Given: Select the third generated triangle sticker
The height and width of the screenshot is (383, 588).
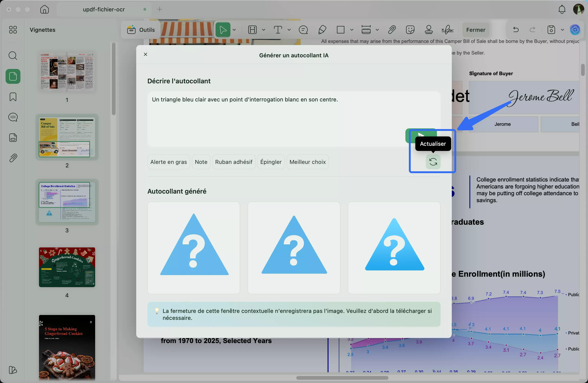Looking at the screenshot, I should pyautogui.click(x=394, y=248).
